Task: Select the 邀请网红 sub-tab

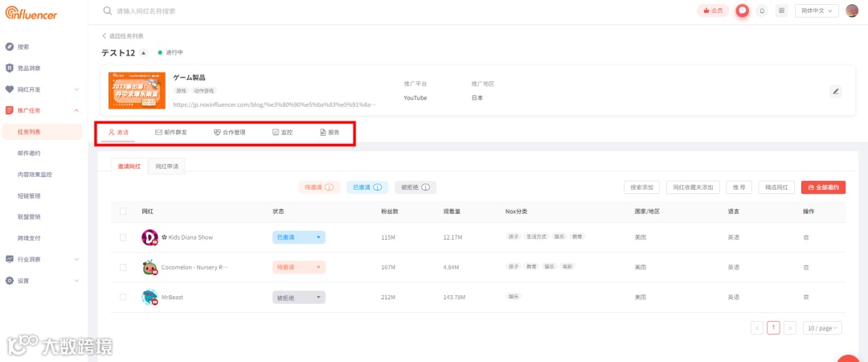Action: point(129,167)
